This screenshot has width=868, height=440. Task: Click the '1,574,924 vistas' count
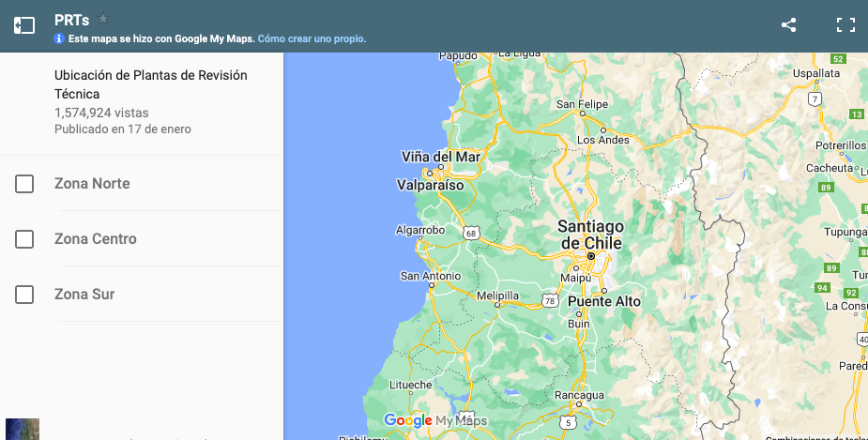101,113
